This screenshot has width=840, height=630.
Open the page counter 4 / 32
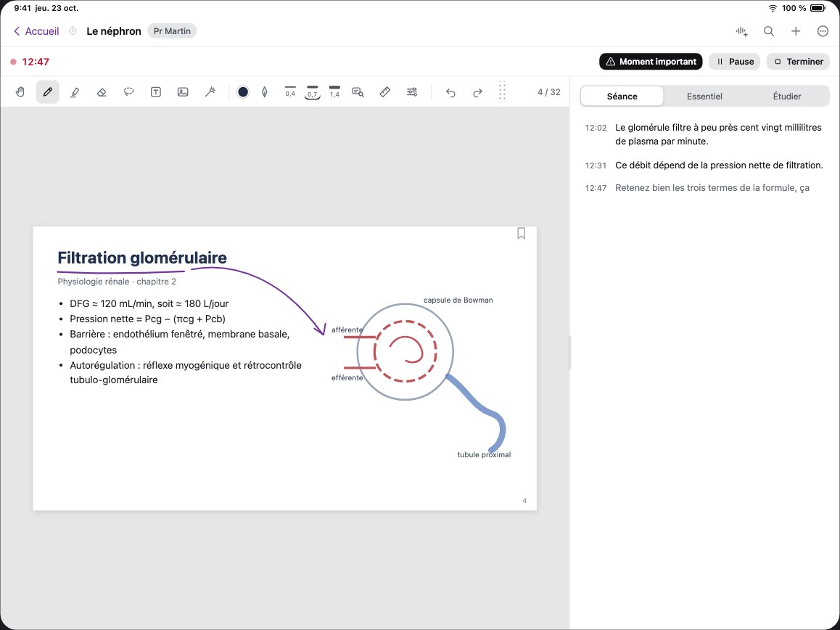[549, 92]
